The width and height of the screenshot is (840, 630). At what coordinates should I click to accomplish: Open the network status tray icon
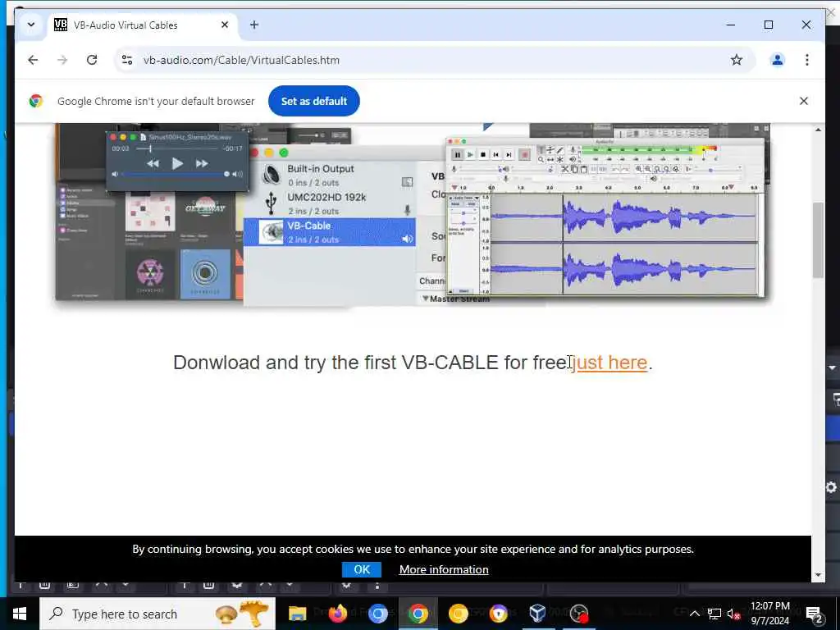point(714,614)
